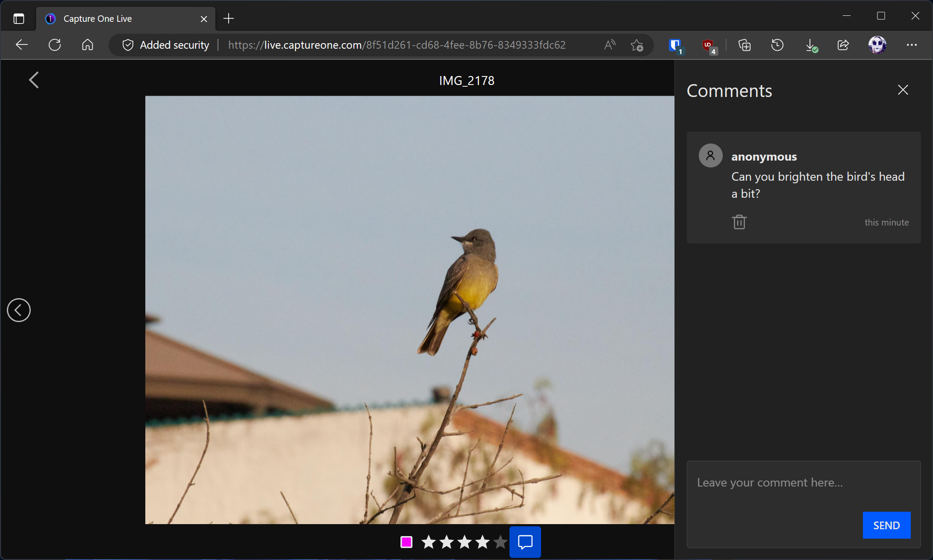Click the magenta color tag swatch
The image size is (933, 560).
tap(406, 542)
